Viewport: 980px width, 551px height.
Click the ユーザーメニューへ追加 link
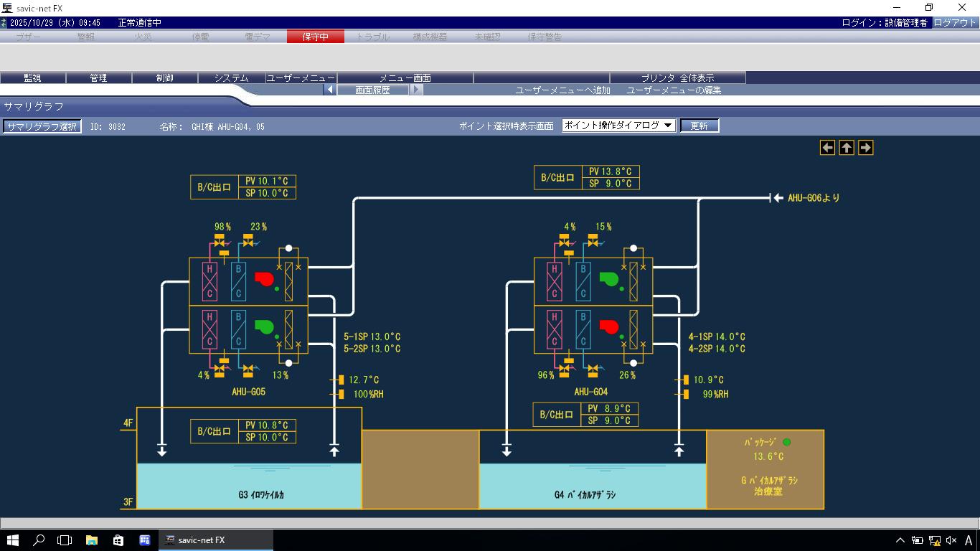point(562,90)
